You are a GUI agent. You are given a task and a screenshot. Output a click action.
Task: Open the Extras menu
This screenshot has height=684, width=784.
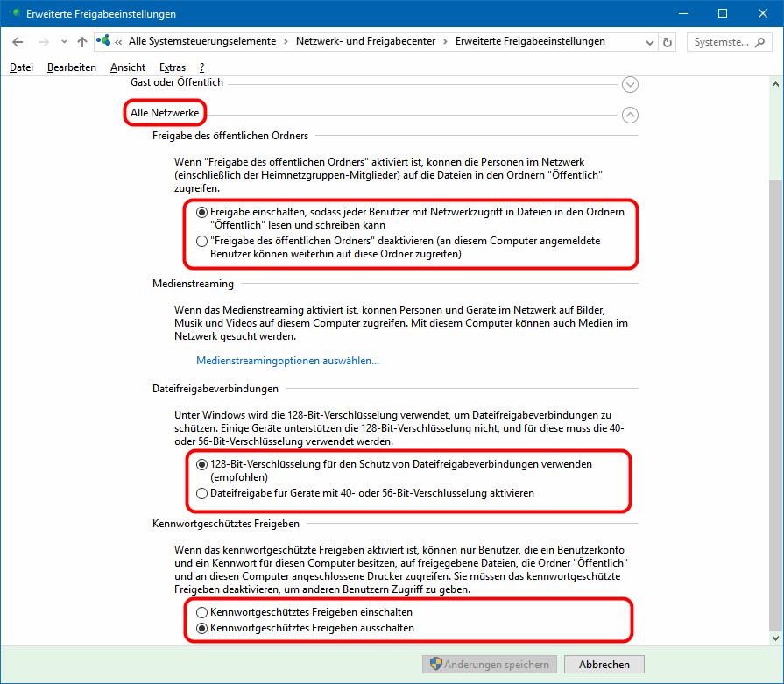(x=173, y=67)
